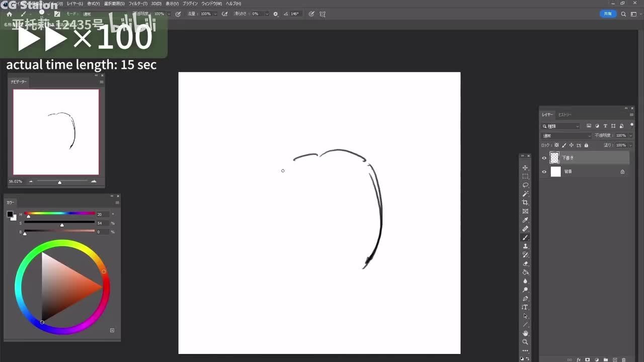
Task: Open the 表示(V) menu
Action: (172, 4)
